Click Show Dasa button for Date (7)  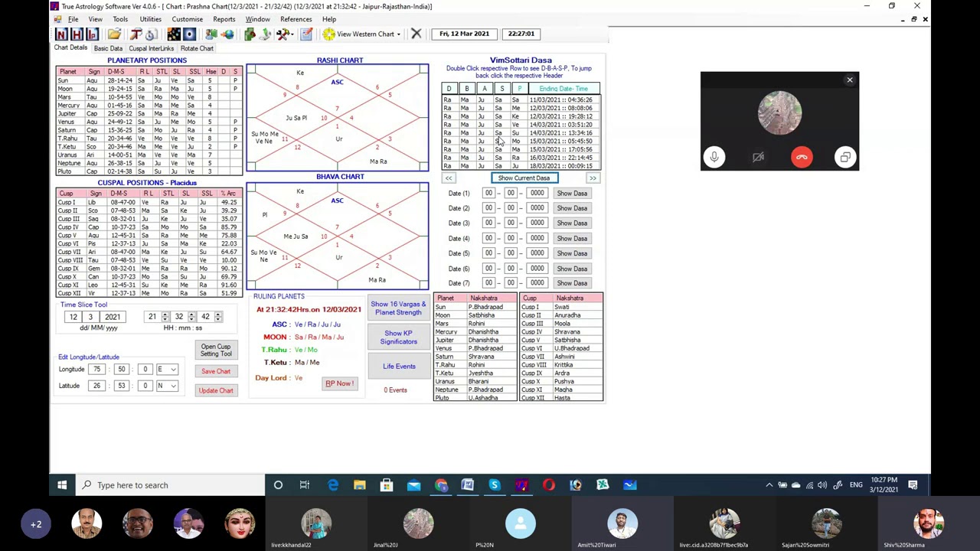[x=572, y=283]
